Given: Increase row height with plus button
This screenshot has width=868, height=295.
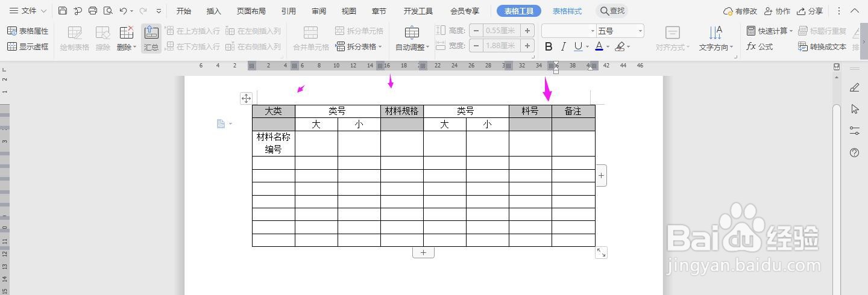Looking at the screenshot, I should click(x=527, y=31).
